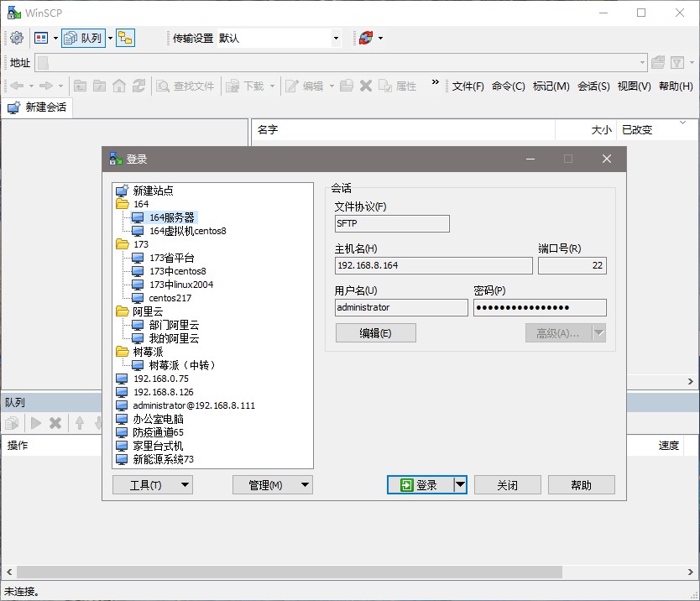Click the queue play start icon
This screenshot has height=601, width=700.
(36, 423)
